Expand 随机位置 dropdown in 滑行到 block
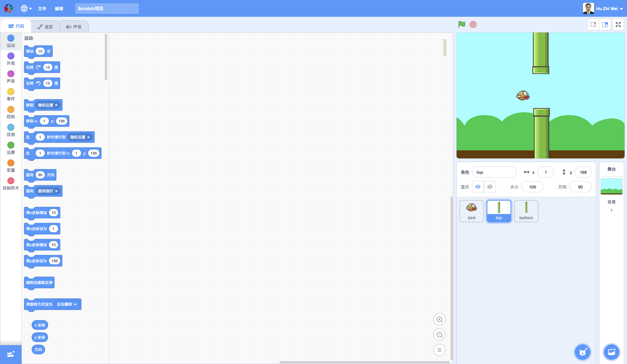The width and height of the screenshot is (627, 364). point(80,137)
